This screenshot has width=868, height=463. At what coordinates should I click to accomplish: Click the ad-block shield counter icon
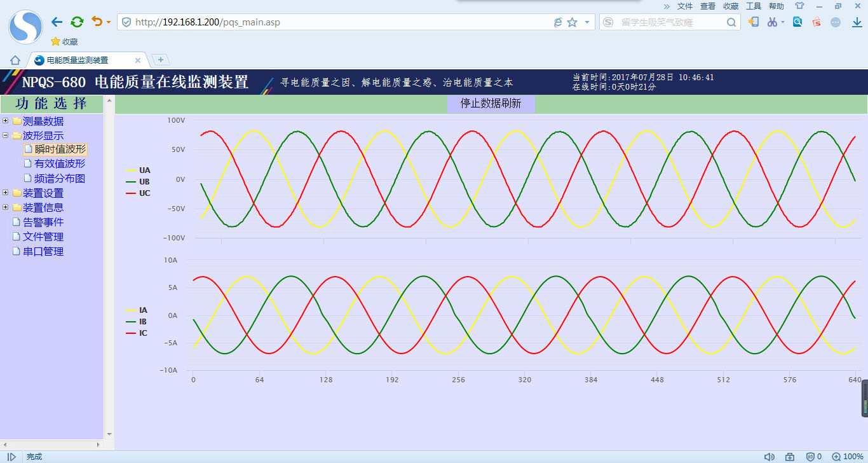[814, 457]
